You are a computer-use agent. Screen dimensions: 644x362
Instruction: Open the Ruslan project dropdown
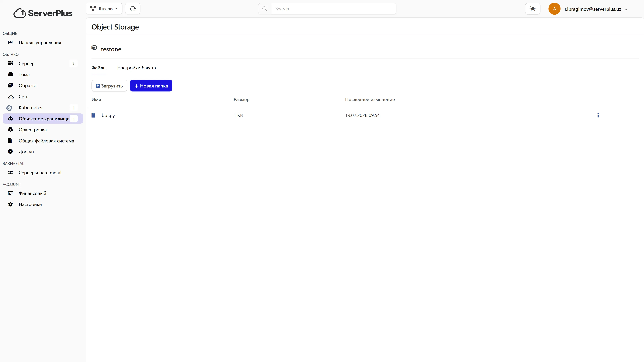point(104,9)
